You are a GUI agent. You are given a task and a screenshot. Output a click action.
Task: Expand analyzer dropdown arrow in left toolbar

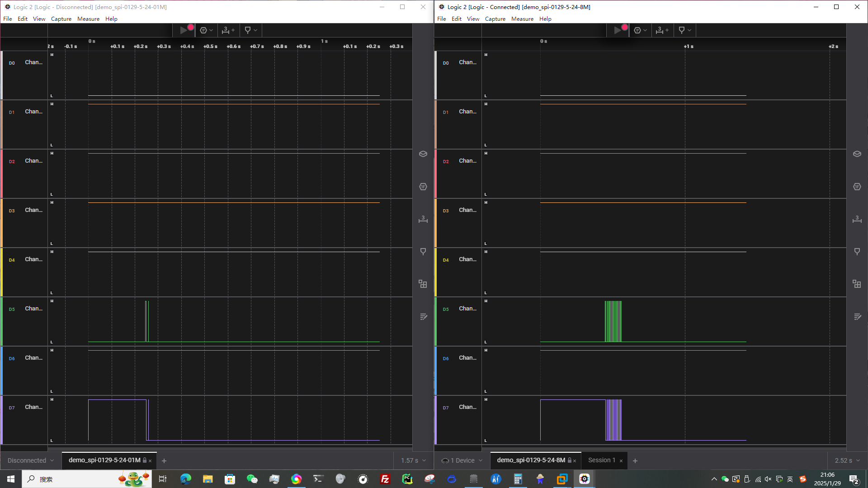[211, 30]
